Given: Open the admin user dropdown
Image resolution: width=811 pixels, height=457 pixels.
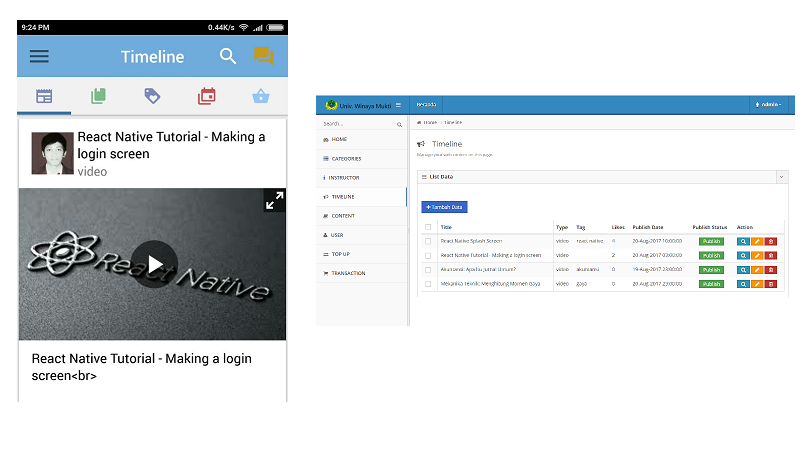Looking at the screenshot, I should click(x=768, y=105).
